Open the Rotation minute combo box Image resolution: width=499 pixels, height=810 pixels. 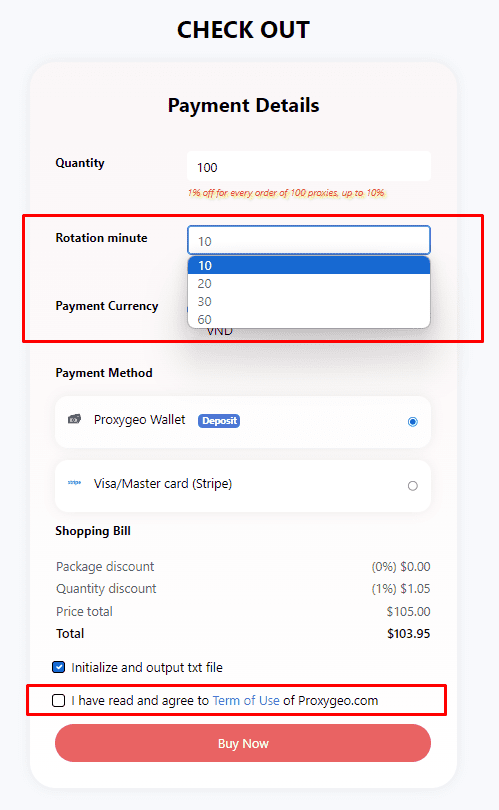[309, 240]
